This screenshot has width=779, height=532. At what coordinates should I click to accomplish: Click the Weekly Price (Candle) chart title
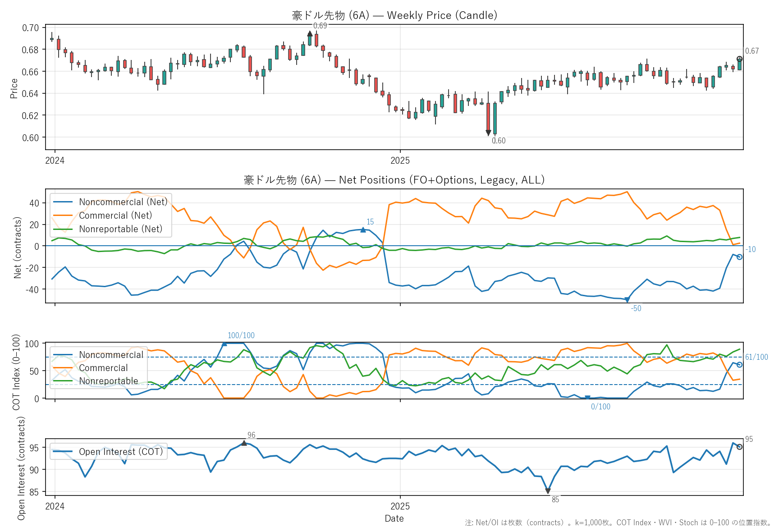[x=394, y=15]
